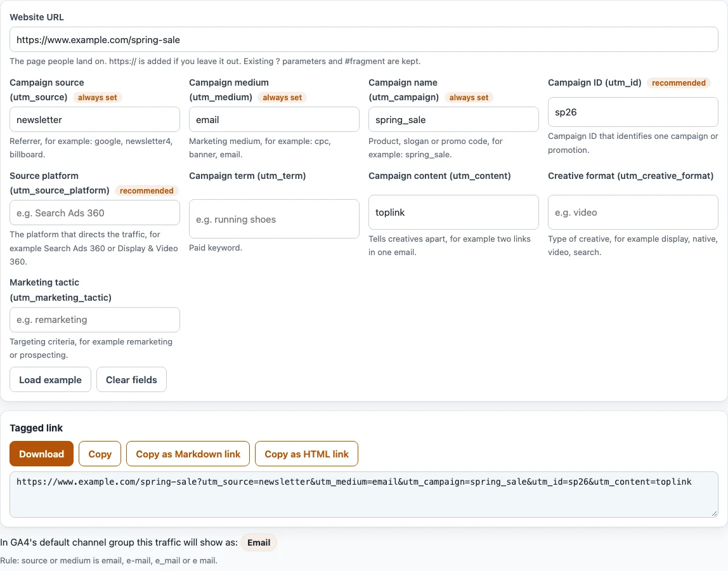Click the always set badge for utm_medium

282,98
